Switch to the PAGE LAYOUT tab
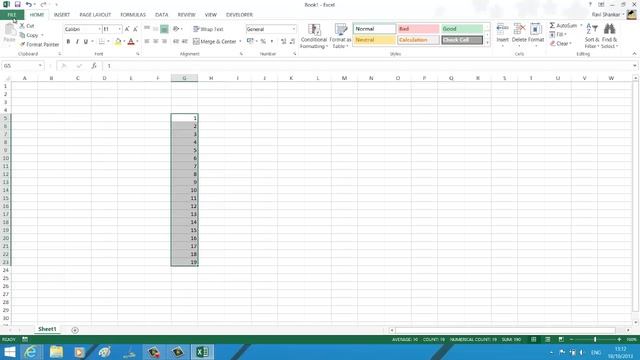The image size is (640, 360). coord(95,15)
